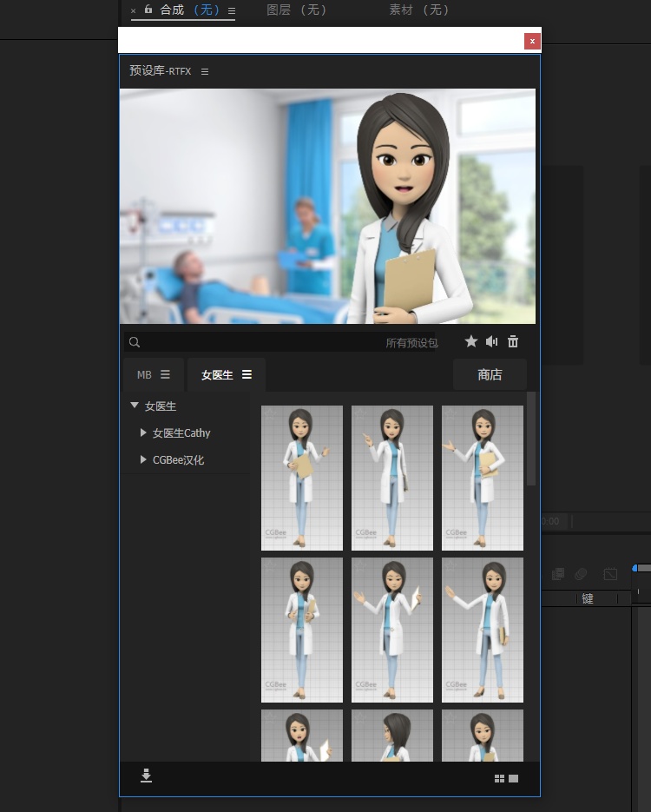The image size is (651, 812).
Task: Toggle the lock icon beside 合成
Action: pos(148,10)
